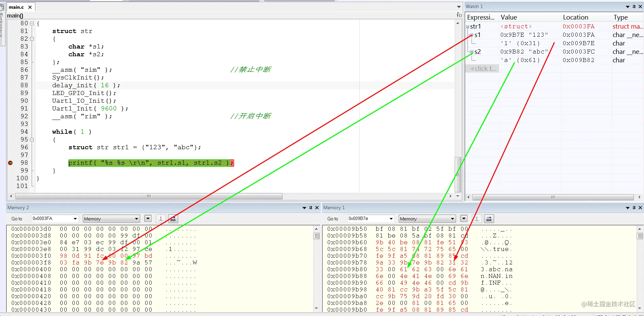Open Memory 2 Go to address dropdown
Image resolution: width=644 pixels, height=316 pixels.
[75, 219]
